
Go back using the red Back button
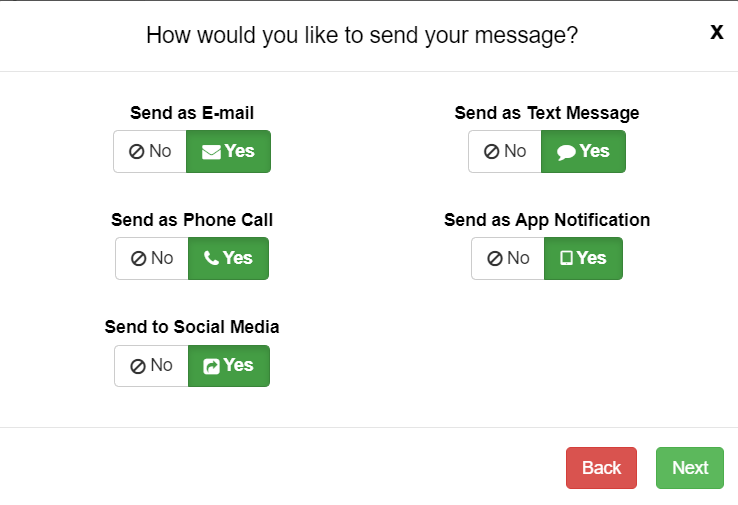pos(601,468)
